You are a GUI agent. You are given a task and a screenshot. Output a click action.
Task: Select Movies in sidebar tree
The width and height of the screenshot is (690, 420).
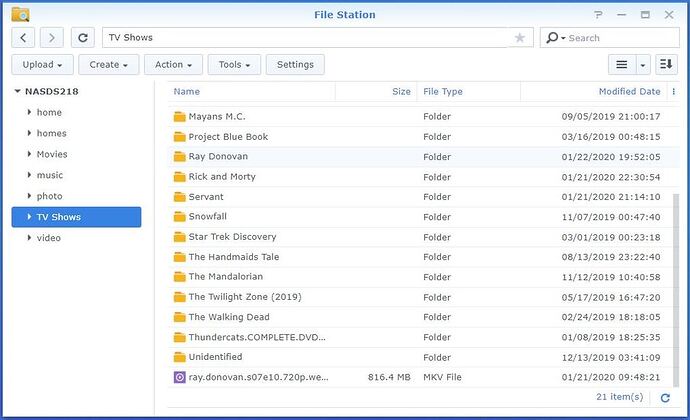pos(52,154)
